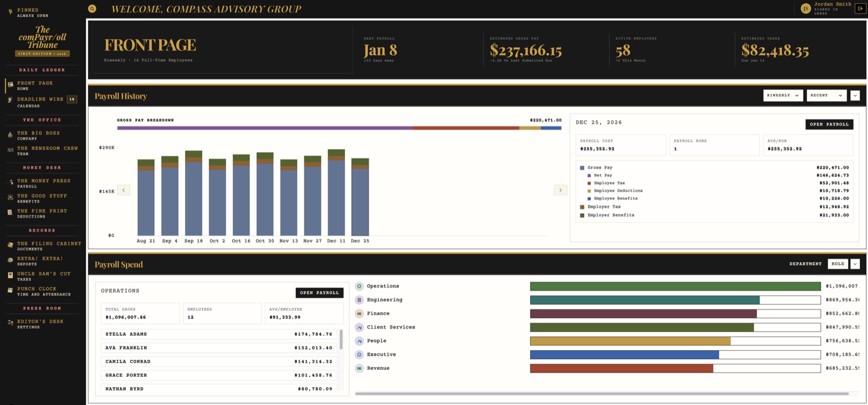Screen dimensions: 868x405
Task: Click The Big Boss company icon
Action: point(10,135)
